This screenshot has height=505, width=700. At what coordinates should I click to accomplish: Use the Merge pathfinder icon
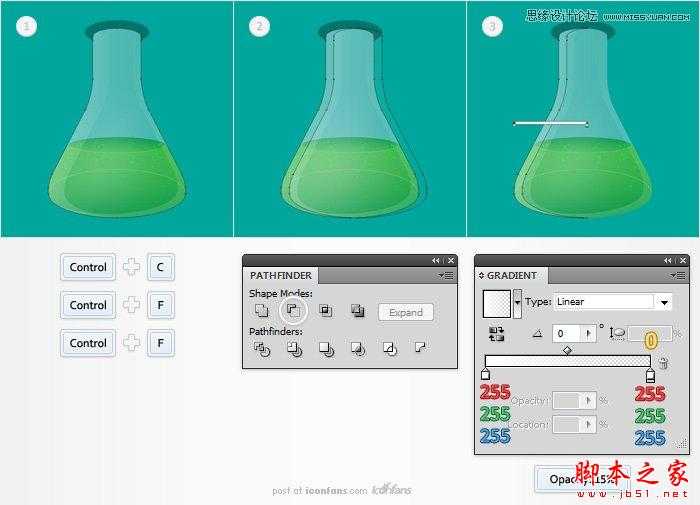pyautogui.click(x=326, y=349)
